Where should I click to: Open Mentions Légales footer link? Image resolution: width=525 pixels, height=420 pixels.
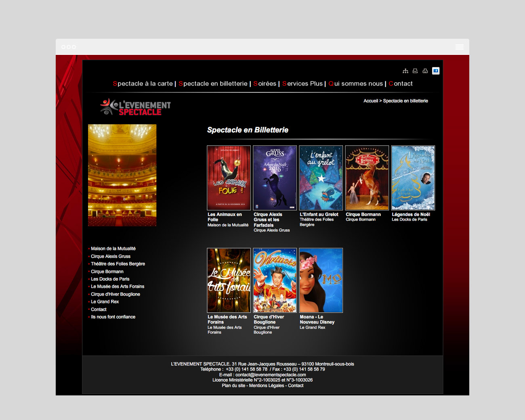267,386
